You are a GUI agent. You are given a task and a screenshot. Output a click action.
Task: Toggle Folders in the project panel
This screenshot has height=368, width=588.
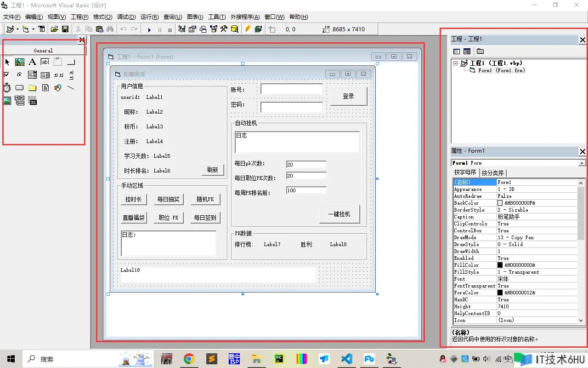coord(480,51)
